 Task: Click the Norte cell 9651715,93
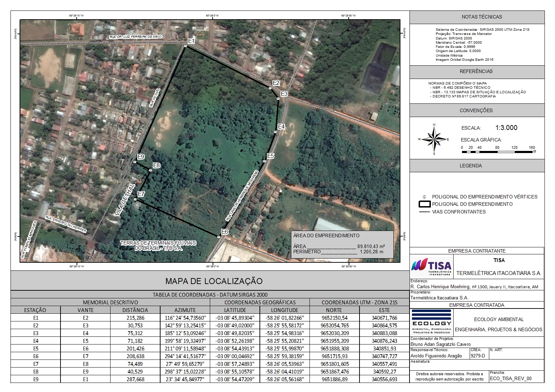(x=334, y=356)
